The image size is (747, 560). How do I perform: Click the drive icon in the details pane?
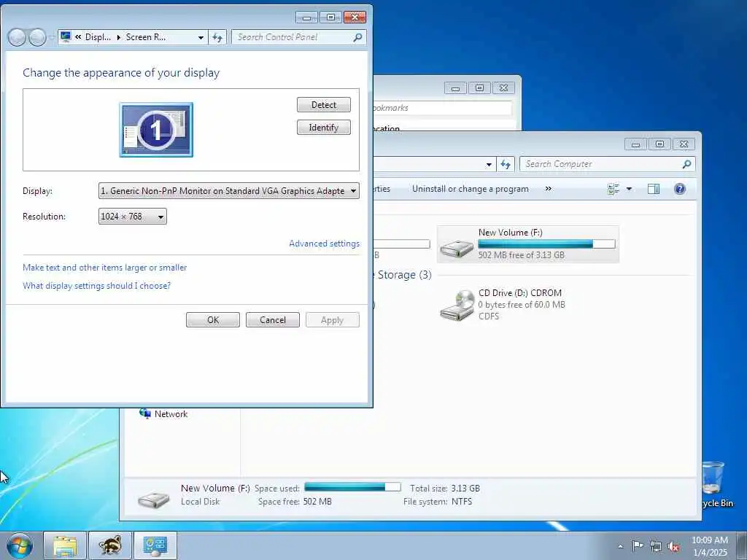[153, 498]
